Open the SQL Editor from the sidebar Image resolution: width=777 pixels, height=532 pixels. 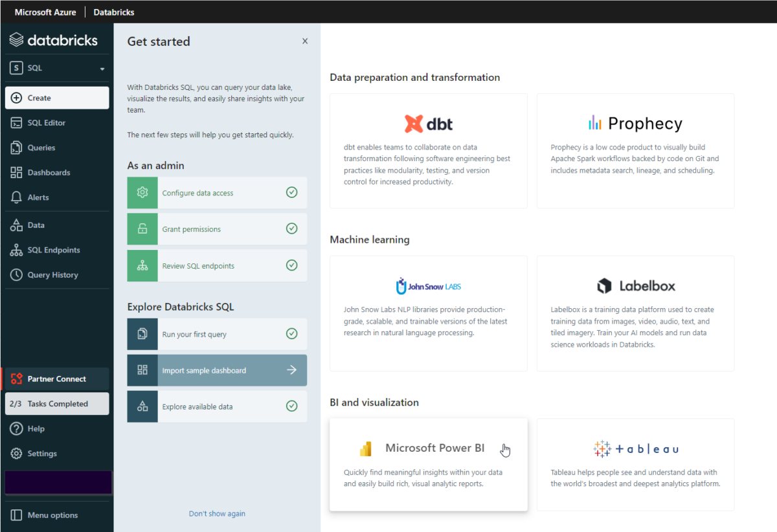(x=48, y=122)
